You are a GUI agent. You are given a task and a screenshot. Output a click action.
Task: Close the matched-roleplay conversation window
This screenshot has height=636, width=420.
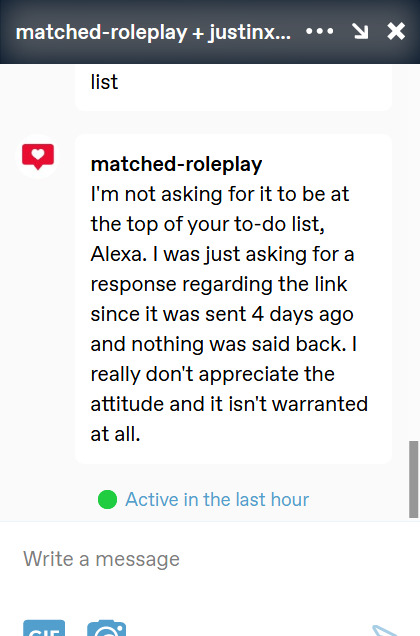pos(396,31)
